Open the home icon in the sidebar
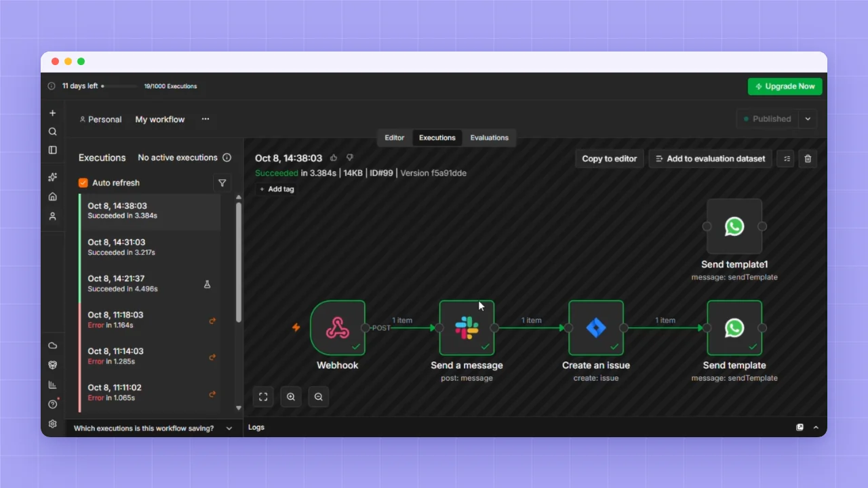 click(x=53, y=197)
